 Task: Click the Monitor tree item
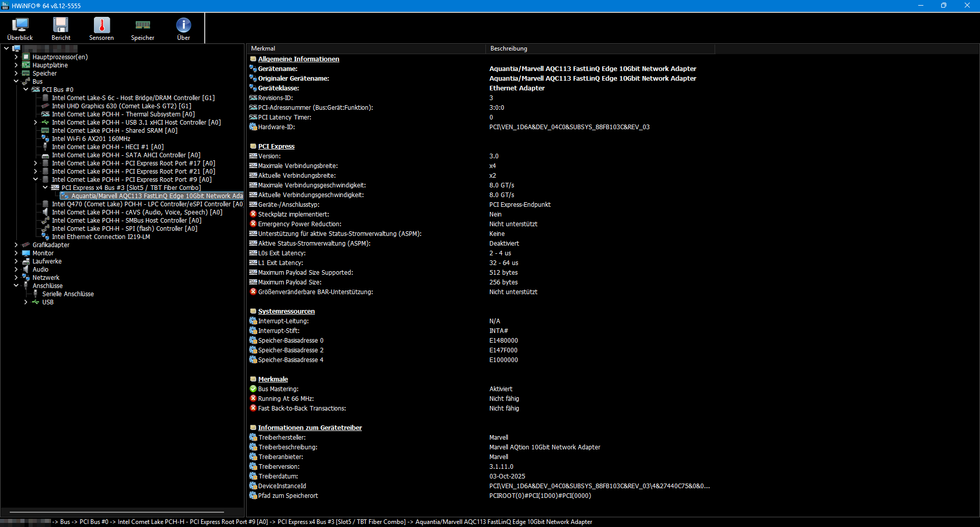tap(43, 253)
